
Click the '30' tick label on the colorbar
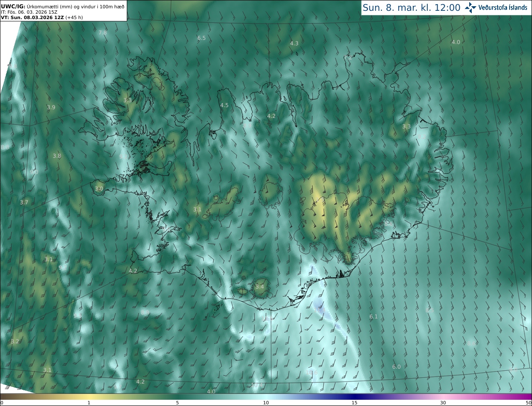[x=443, y=403]
